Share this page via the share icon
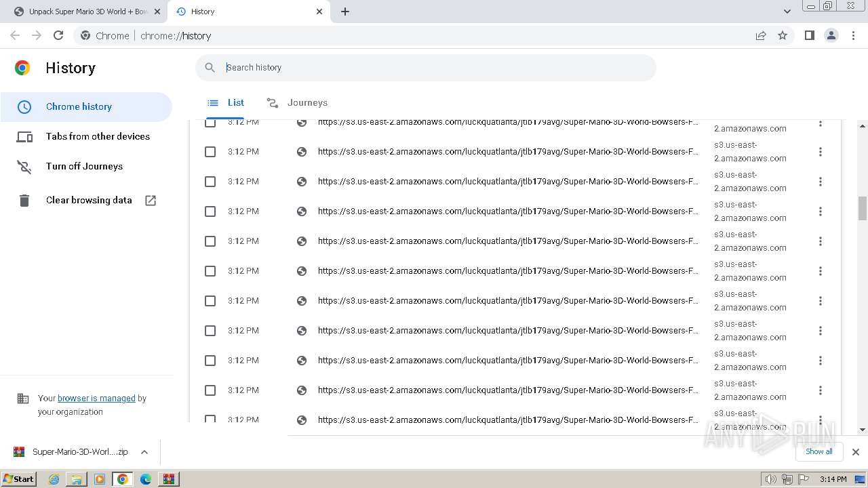The height and width of the screenshot is (488, 868). pos(761,36)
